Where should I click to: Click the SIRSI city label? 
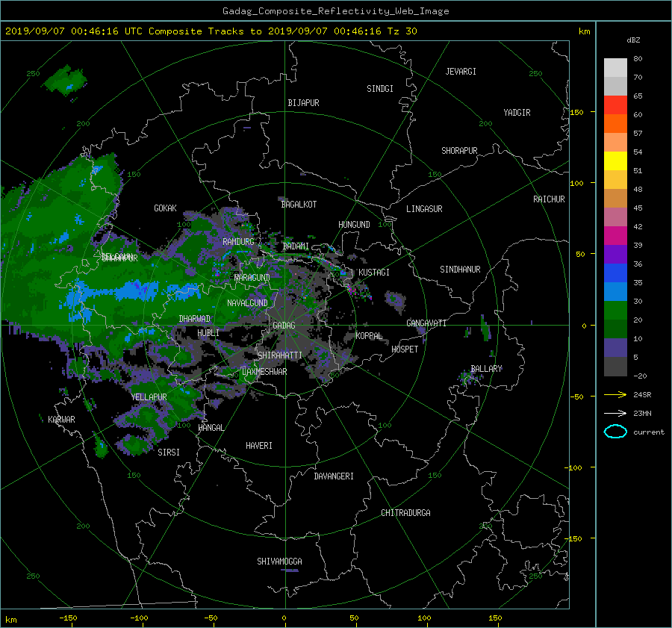click(x=169, y=453)
